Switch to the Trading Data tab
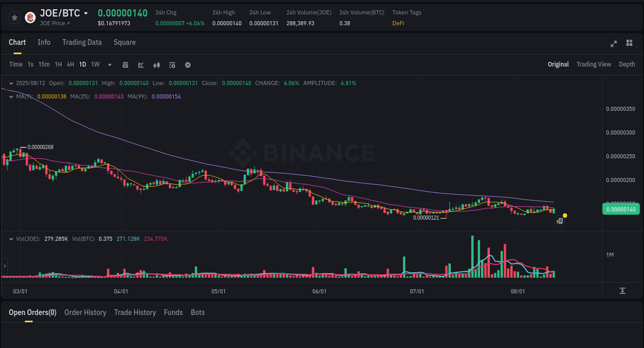 [82, 42]
